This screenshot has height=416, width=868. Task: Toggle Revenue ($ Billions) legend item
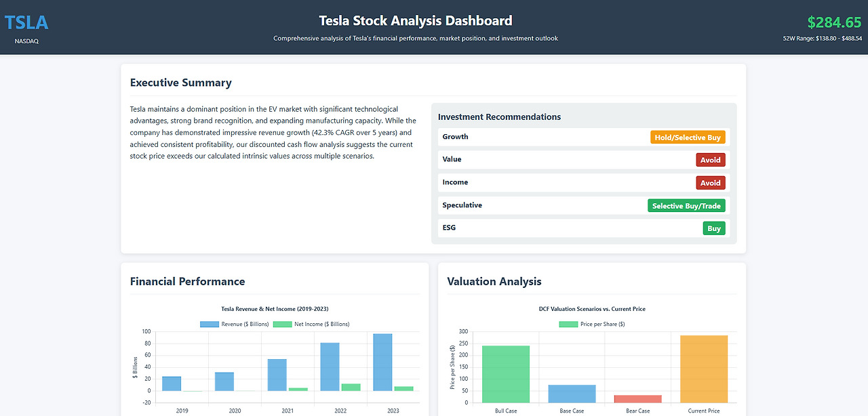coord(235,324)
